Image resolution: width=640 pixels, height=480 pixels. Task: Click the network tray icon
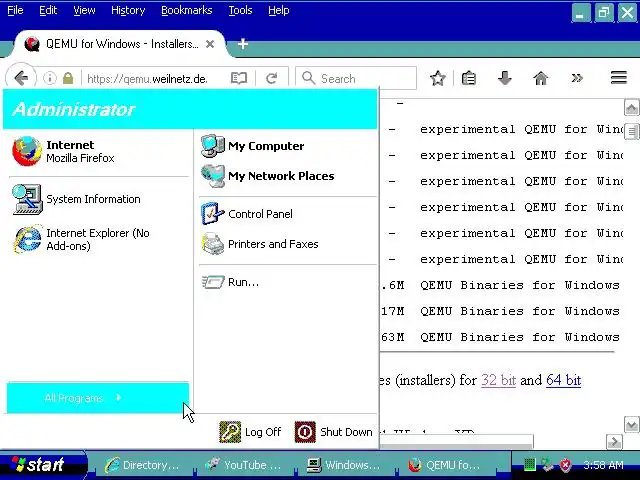547,464
